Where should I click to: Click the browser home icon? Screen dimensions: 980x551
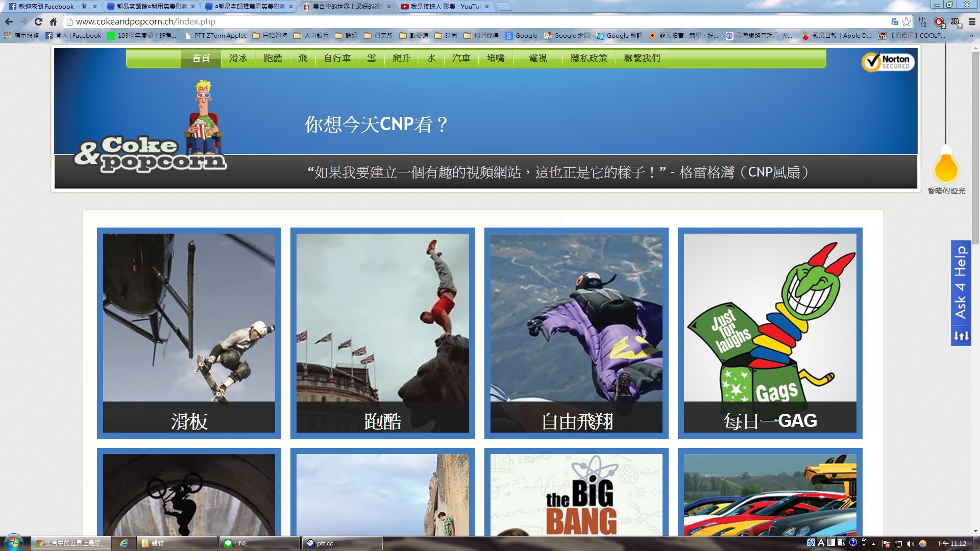(x=53, y=21)
